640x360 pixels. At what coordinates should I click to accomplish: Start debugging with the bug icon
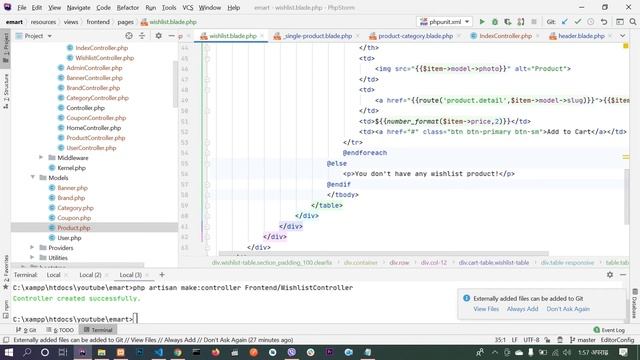(495, 22)
